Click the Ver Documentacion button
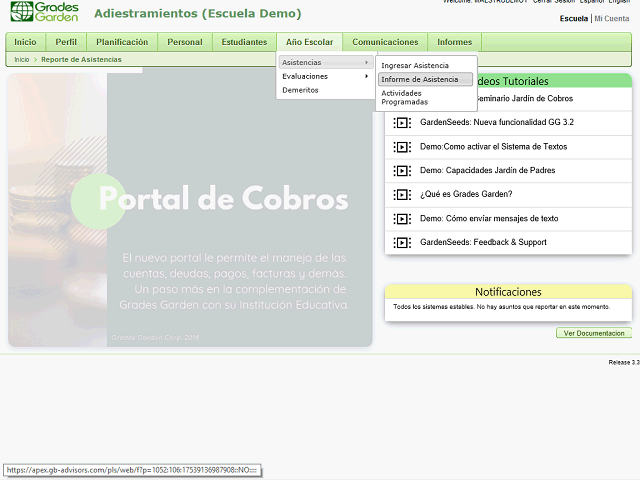 click(x=594, y=333)
